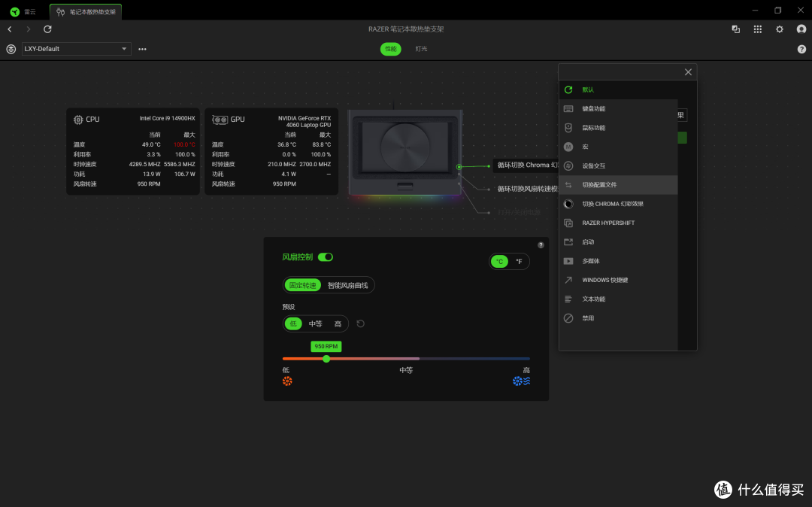
Task: Click the 2700.0 MHZ GPU max clock value
Action: coord(315,164)
